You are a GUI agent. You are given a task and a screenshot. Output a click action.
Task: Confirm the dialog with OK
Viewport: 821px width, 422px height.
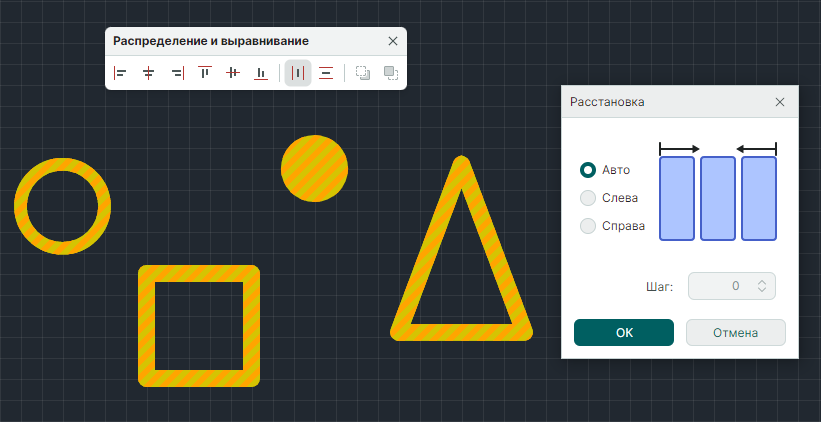[x=624, y=333]
